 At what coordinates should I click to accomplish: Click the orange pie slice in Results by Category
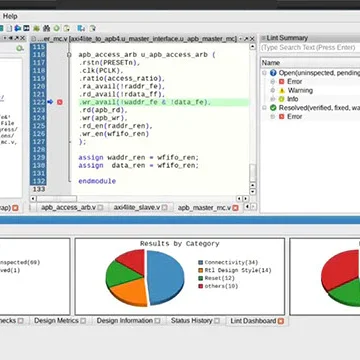point(128,292)
